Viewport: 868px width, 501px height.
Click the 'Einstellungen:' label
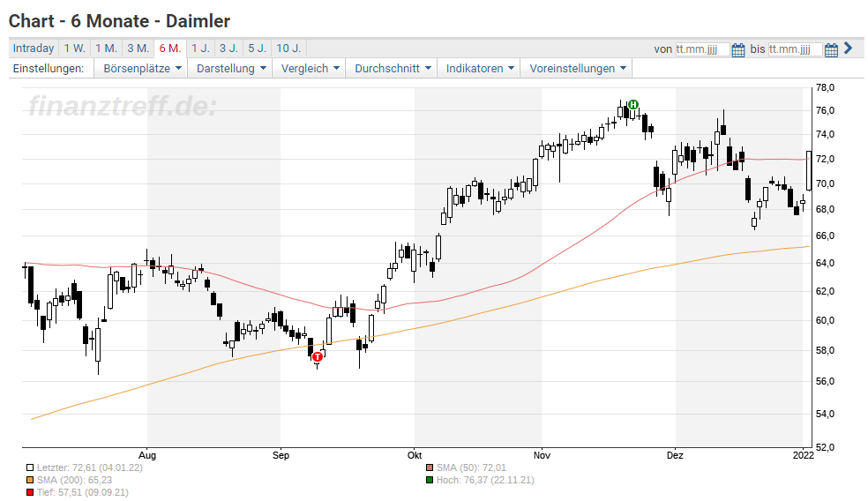(49, 69)
